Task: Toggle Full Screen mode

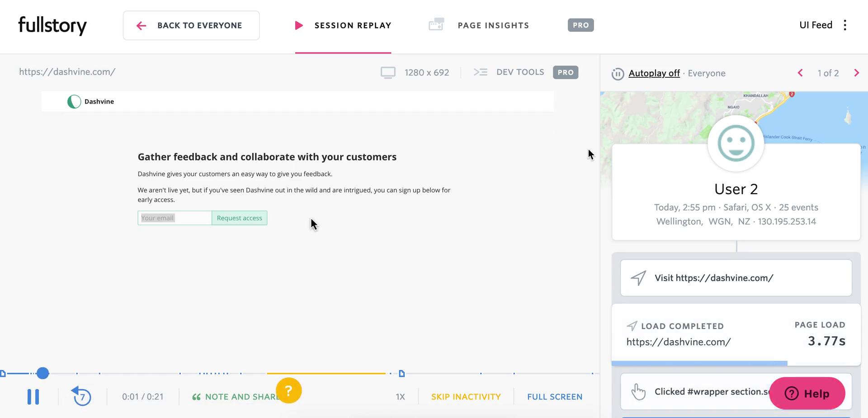Action: 554,397
